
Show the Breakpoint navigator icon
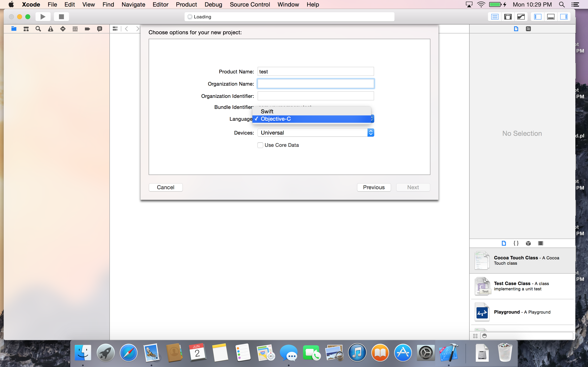(87, 29)
